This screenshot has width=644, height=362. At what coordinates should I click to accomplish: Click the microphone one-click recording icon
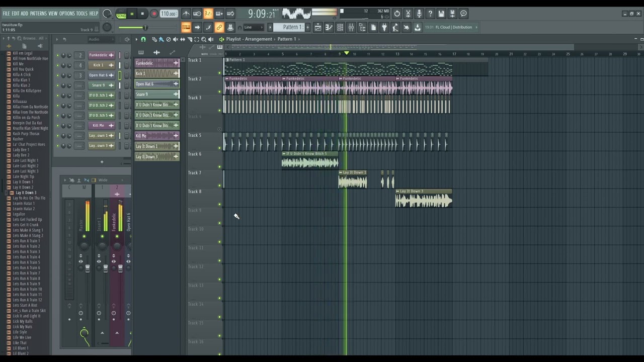[x=419, y=14]
